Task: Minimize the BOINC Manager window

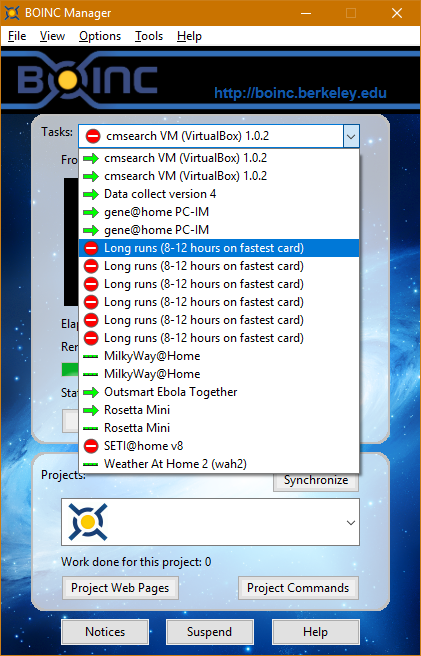Action: (x=306, y=13)
